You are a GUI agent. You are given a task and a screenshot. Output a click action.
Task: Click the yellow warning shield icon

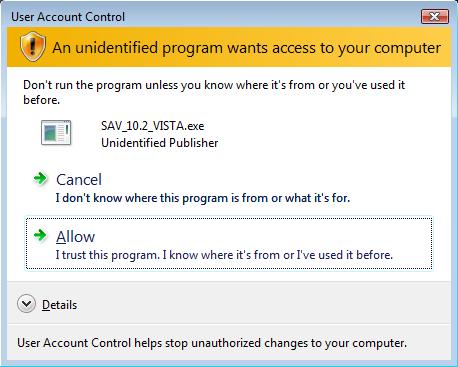(x=32, y=47)
